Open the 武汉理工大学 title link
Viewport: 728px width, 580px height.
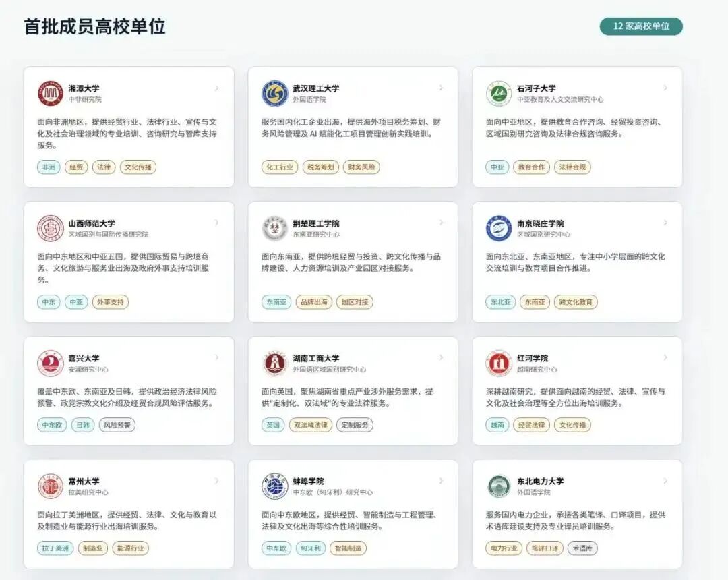coord(315,88)
